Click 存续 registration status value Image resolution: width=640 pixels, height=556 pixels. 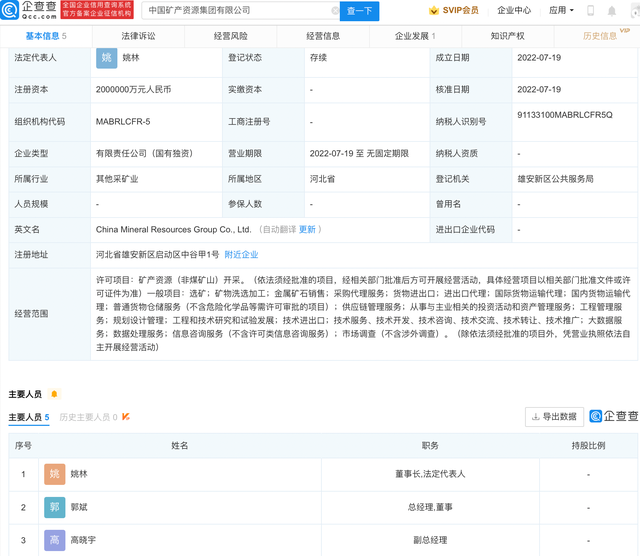point(318,58)
